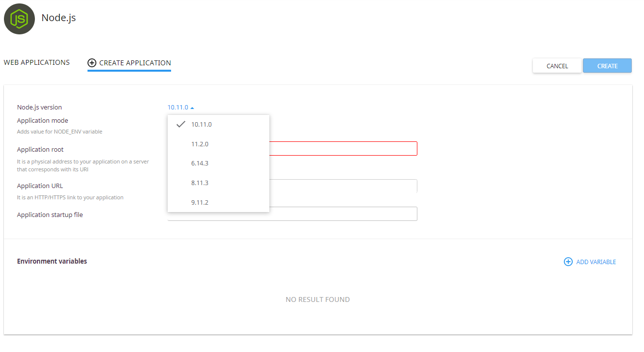Screen dimensions: 644x352
Task: Click the Application URL label
Action: [40, 186]
